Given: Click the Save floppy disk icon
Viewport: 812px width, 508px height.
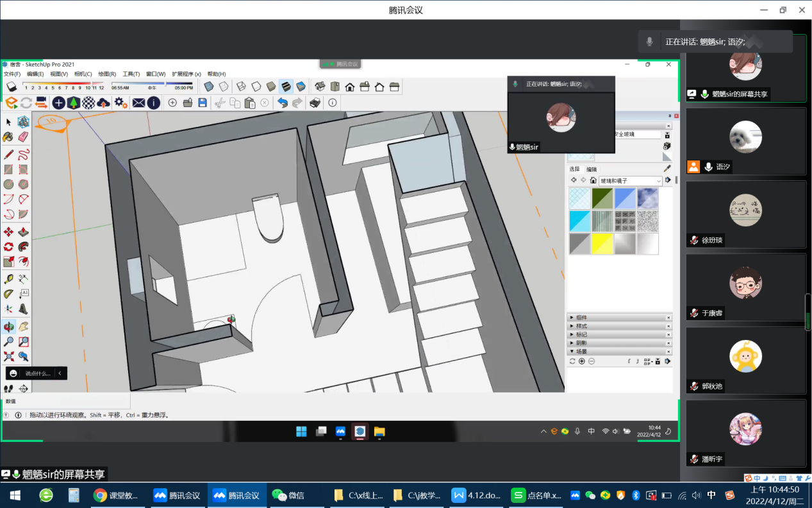Looking at the screenshot, I should pos(203,103).
